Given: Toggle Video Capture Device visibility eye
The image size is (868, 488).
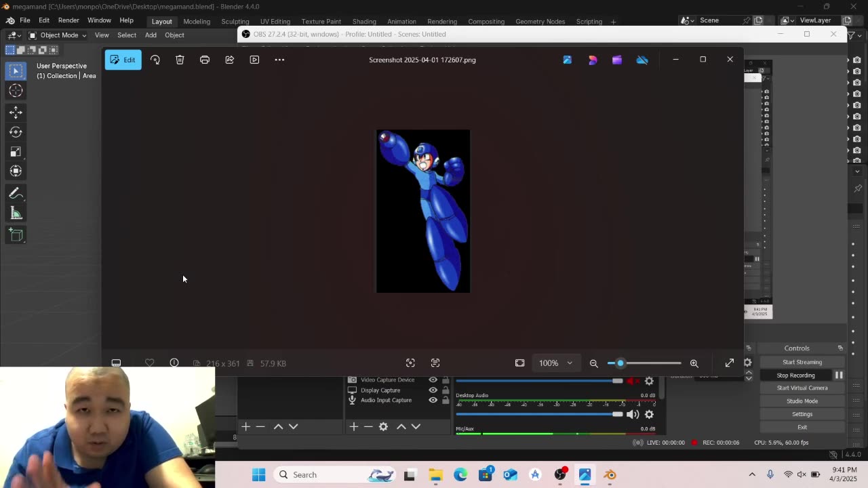Looking at the screenshot, I should coord(433,380).
